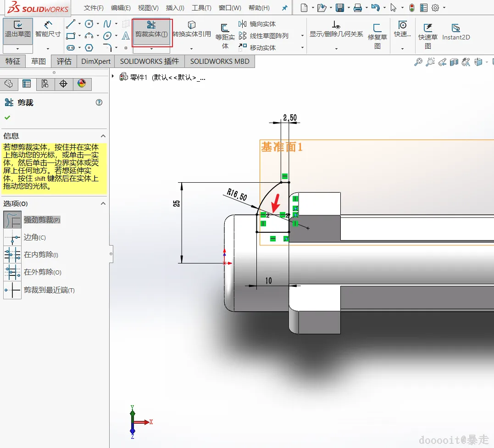The image size is (494, 448).
Task: Open the 工具(T) menu
Action: pyautogui.click(x=201, y=8)
